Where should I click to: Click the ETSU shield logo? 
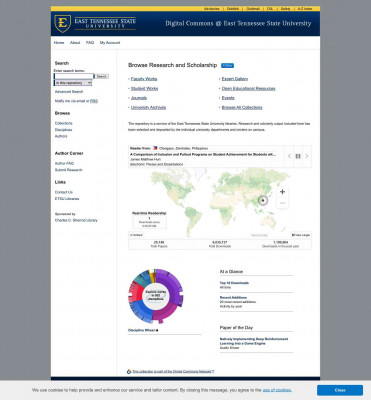(x=63, y=24)
